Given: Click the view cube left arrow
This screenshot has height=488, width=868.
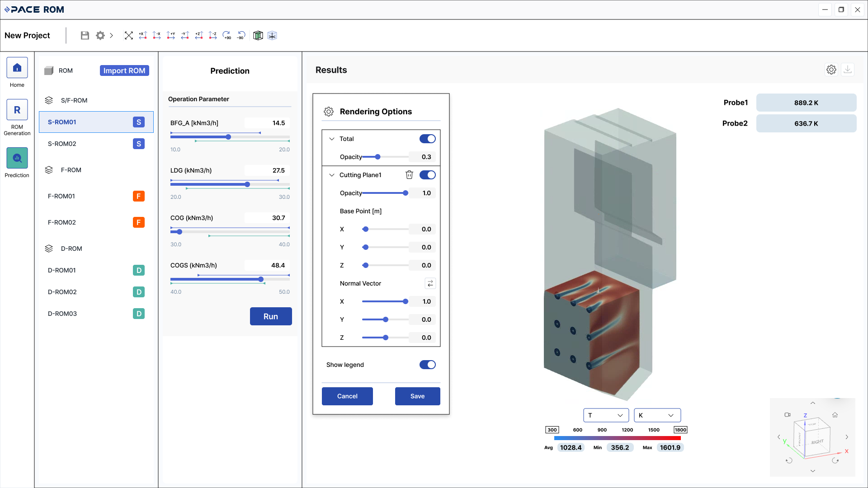Looking at the screenshot, I should 778,437.
